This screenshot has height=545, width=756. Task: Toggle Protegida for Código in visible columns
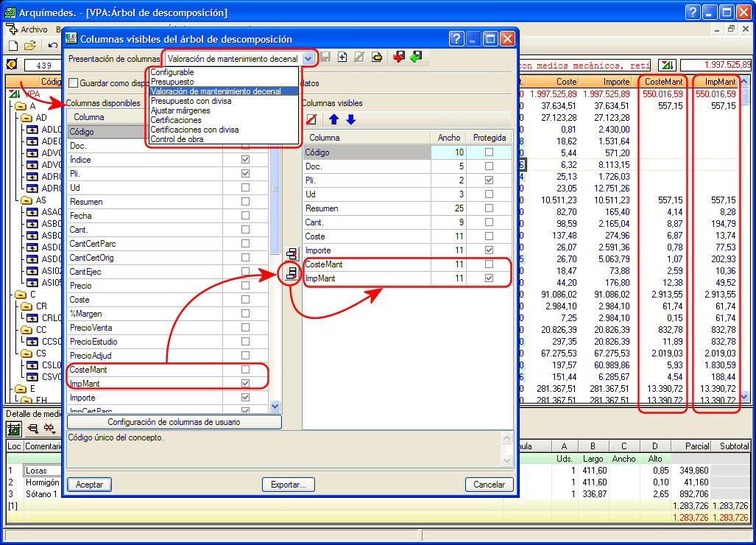pyautogui.click(x=489, y=152)
